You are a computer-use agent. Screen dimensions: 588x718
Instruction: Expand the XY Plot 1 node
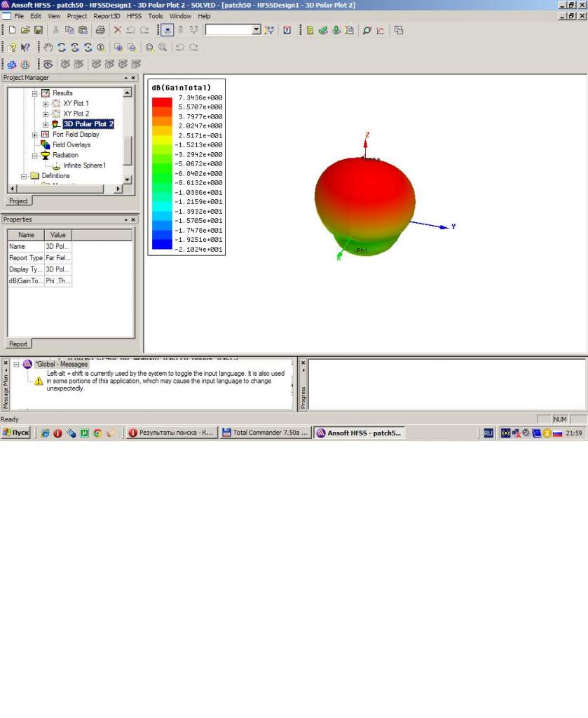click(46, 104)
